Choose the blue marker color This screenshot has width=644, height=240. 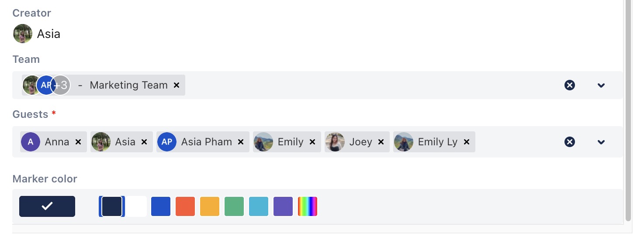161,206
